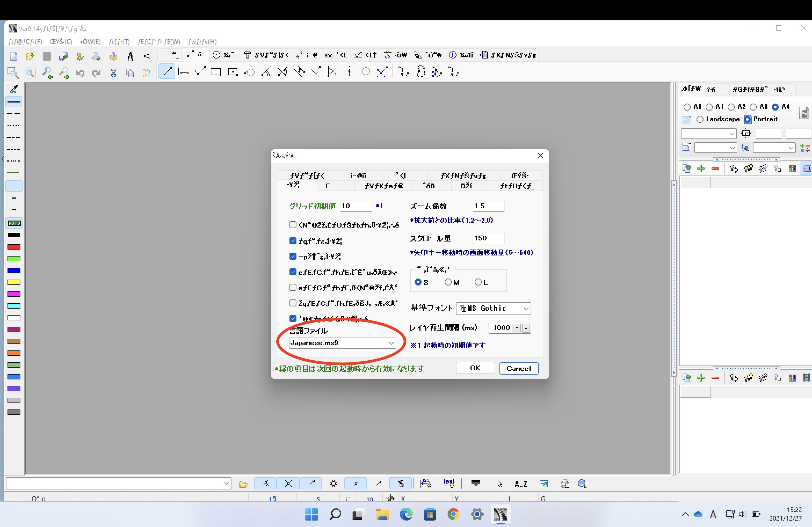Click the A..Z icon in bottom toolbar

[521, 484]
